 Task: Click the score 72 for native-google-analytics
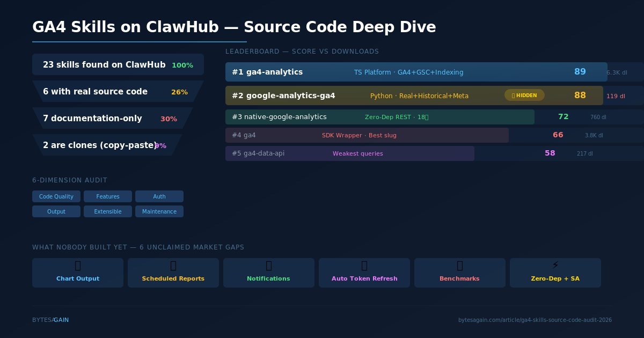(563, 117)
